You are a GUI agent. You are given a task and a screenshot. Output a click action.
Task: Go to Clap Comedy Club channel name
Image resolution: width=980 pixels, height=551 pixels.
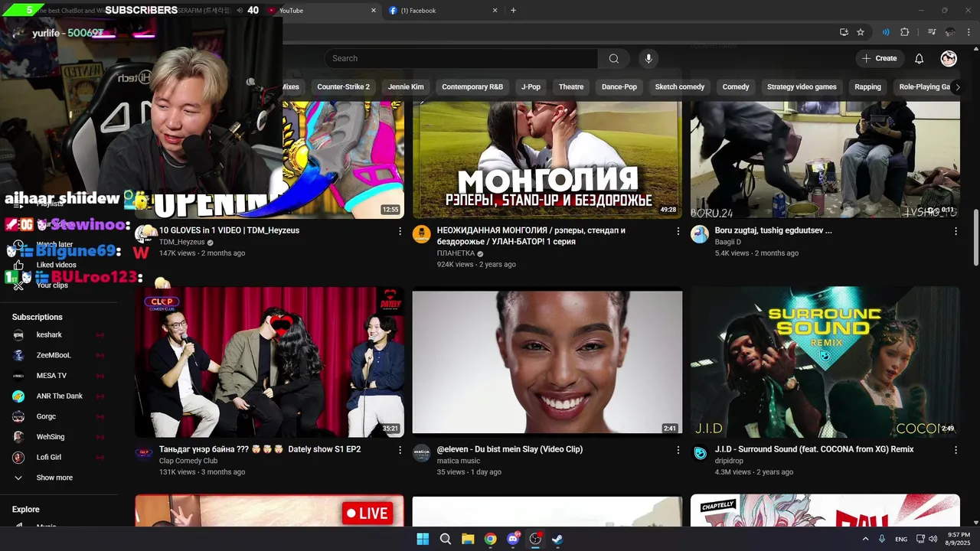[188, 461]
